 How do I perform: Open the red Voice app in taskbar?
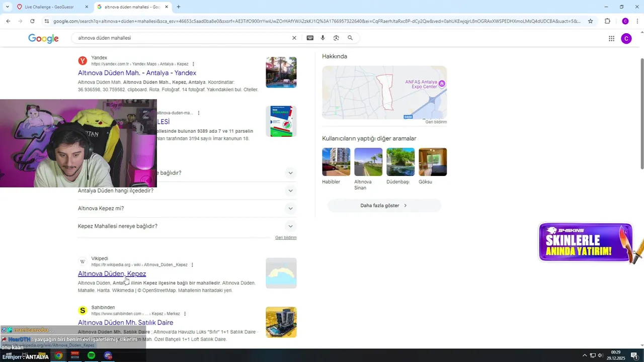(75, 355)
